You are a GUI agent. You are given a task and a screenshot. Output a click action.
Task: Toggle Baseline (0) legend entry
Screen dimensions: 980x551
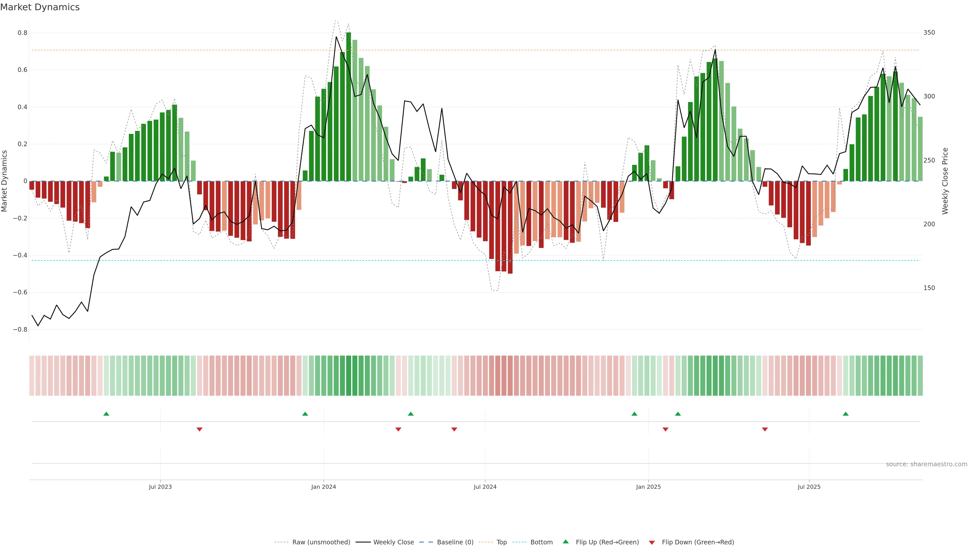455,542
